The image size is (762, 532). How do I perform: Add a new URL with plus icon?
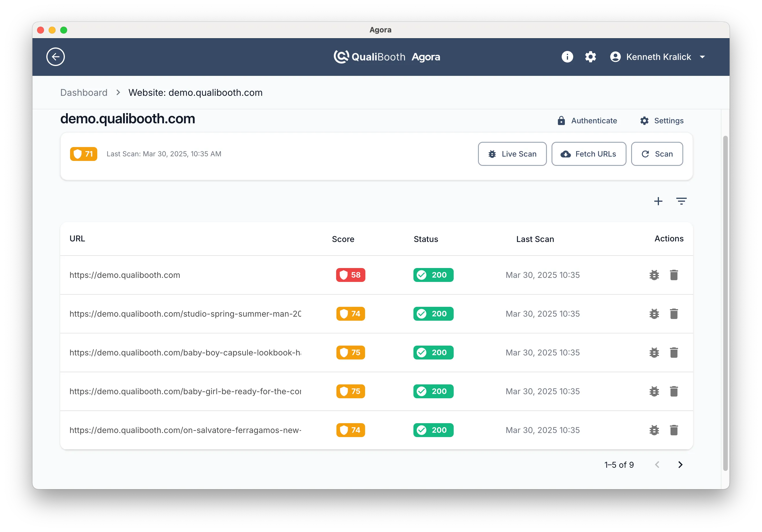(658, 201)
